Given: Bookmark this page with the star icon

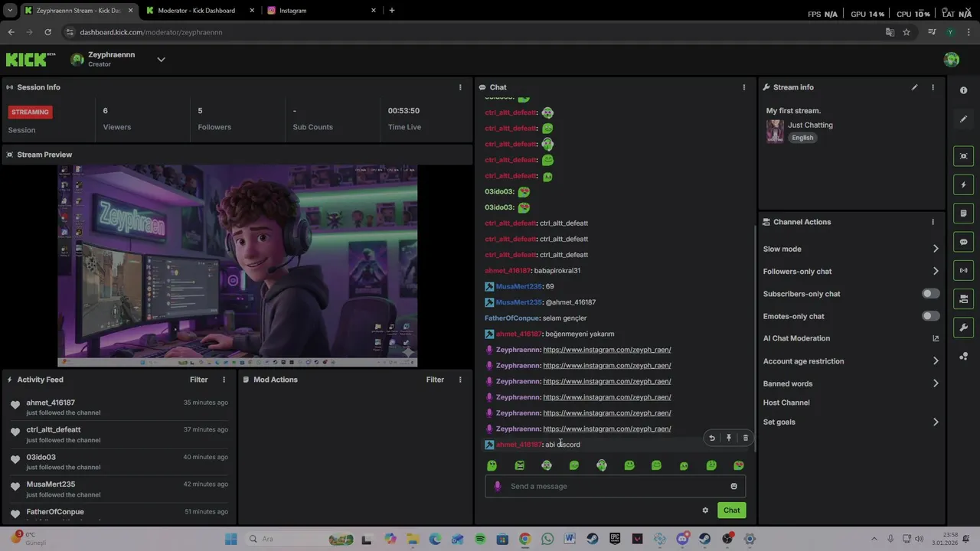Looking at the screenshot, I should point(906,32).
